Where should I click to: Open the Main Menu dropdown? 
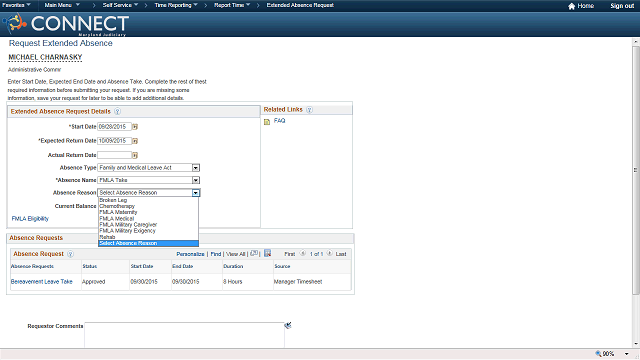click(62, 5)
